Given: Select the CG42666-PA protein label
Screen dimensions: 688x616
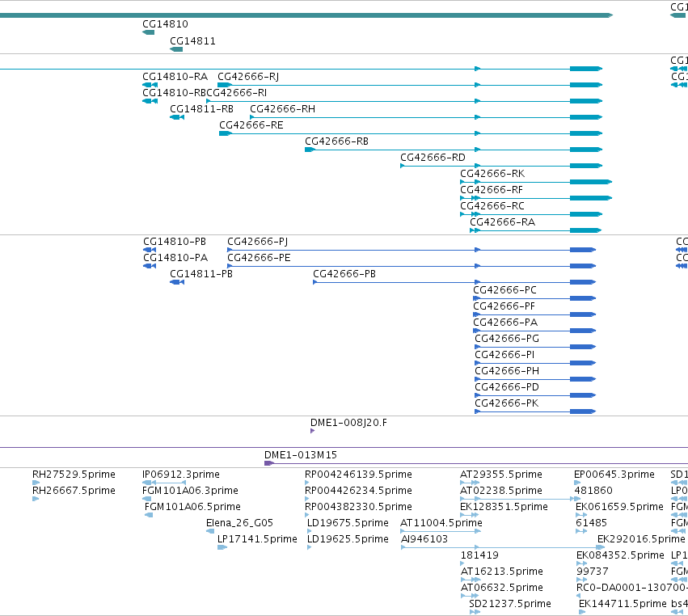Looking at the screenshot, I should coord(505,323).
